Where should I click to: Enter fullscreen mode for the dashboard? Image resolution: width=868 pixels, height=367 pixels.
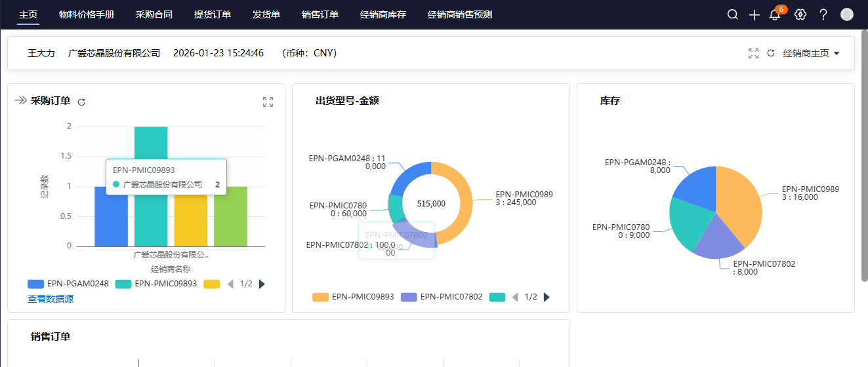(753, 53)
